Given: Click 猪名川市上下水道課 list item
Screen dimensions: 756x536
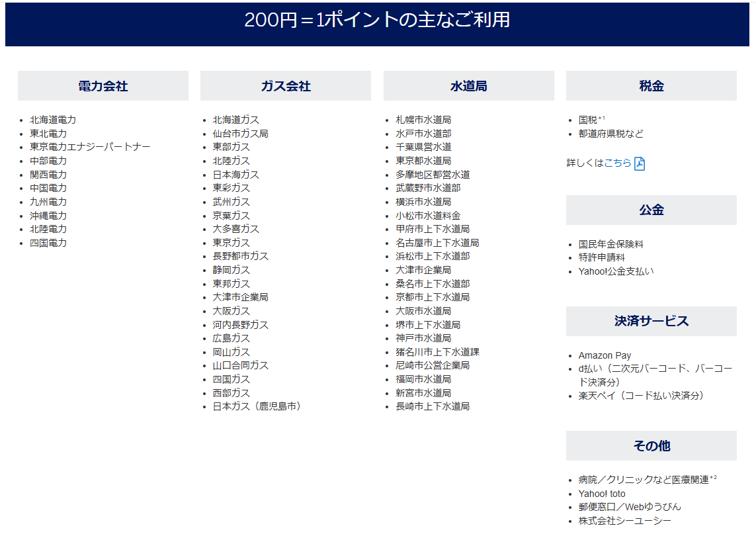Looking at the screenshot, I should (437, 352).
